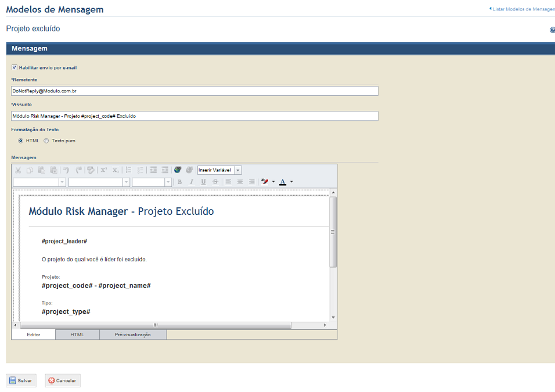The image size is (555, 392).
Task: Click the Copy icon in editor toolbar
Action: click(x=30, y=170)
